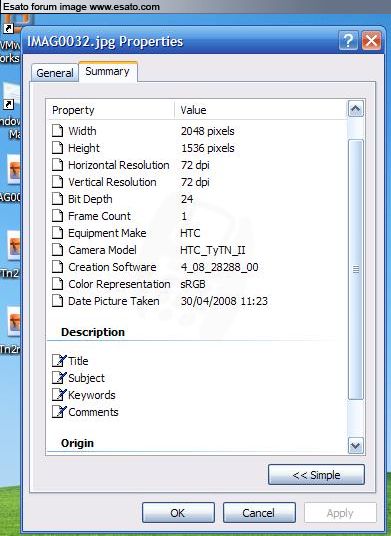
Task: Click the Title description field
Action: tap(78, 361)
